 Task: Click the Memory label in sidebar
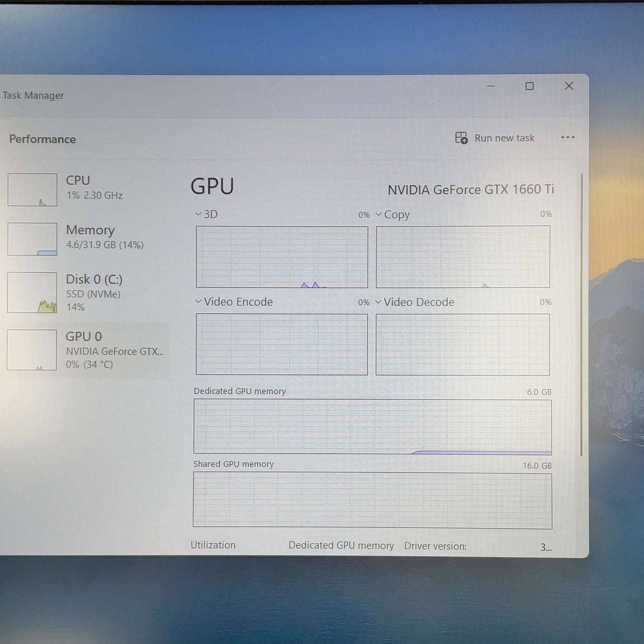click(x=90, y=230)
